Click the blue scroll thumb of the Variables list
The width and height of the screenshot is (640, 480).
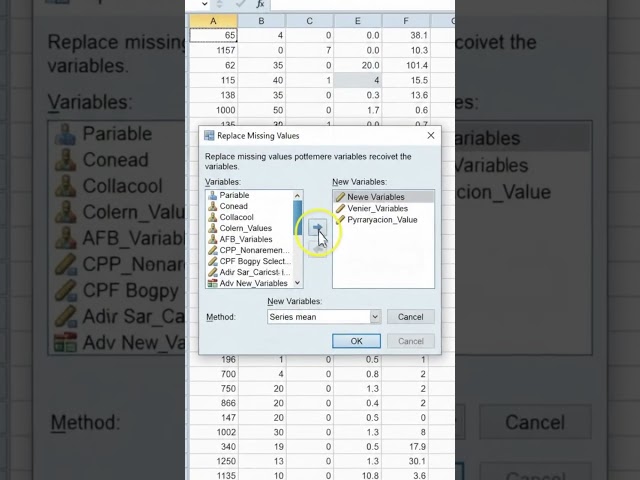pyautogui.click(x=297, y=218)
